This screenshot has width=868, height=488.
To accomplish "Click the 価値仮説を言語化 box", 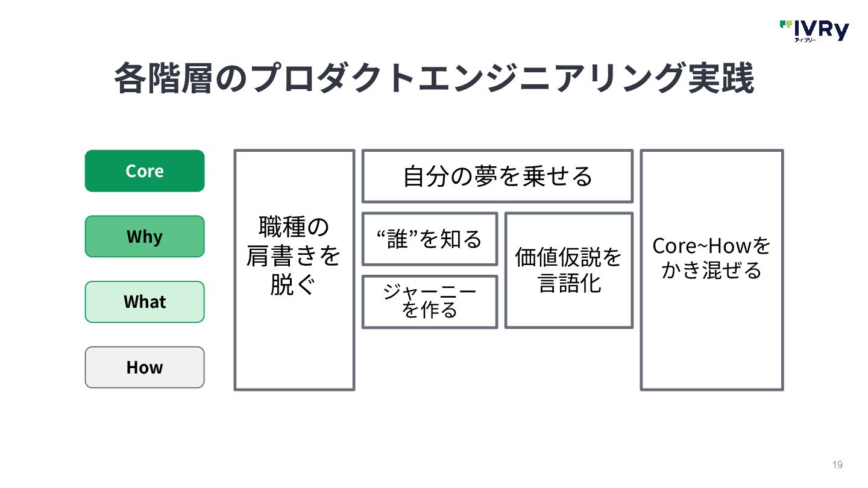I will (569, 271).
